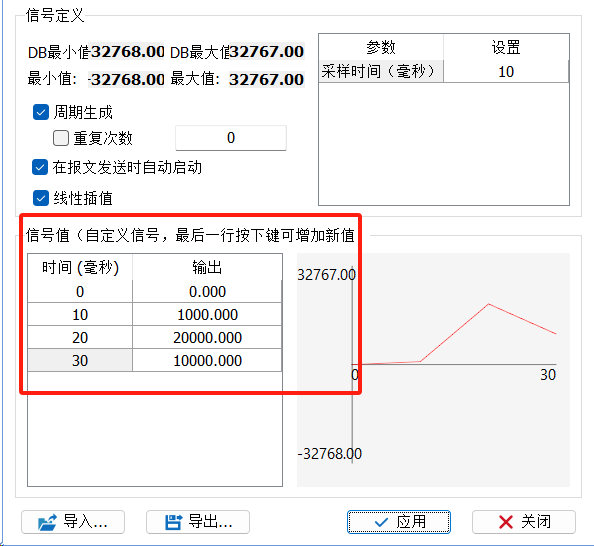
Task: Click the 重复次数 value field showing 0
Action: [231, 138]
